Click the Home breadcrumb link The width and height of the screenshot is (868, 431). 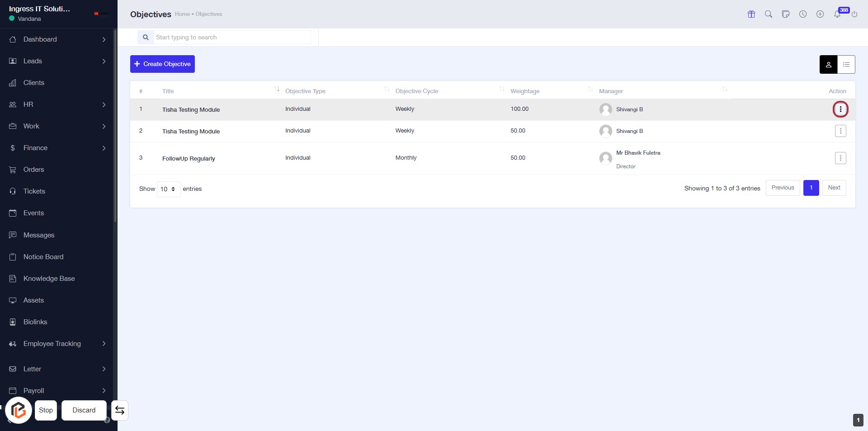(182, 14)
